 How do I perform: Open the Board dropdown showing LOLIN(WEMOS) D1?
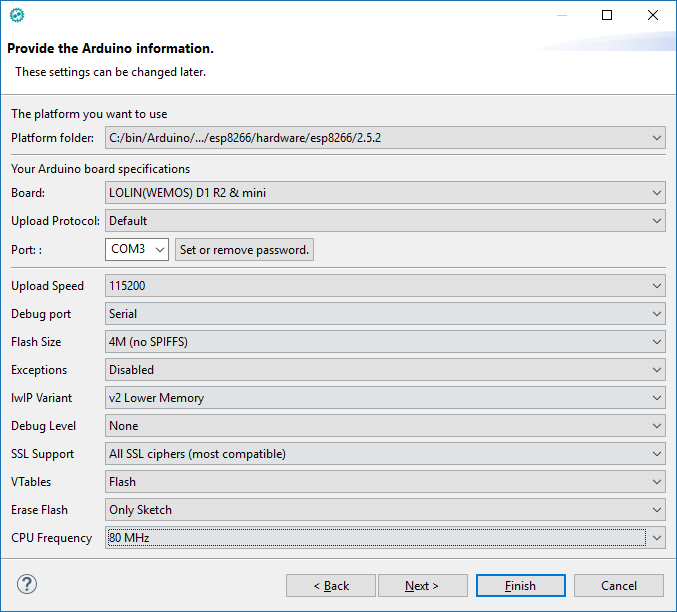pyautogui.click(x=385, y=193)
